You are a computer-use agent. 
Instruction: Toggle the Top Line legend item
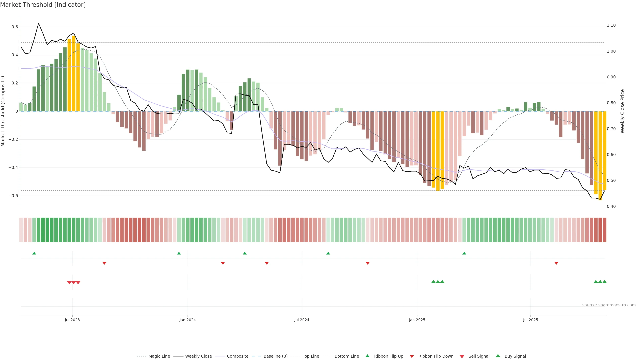coord(311,356)
